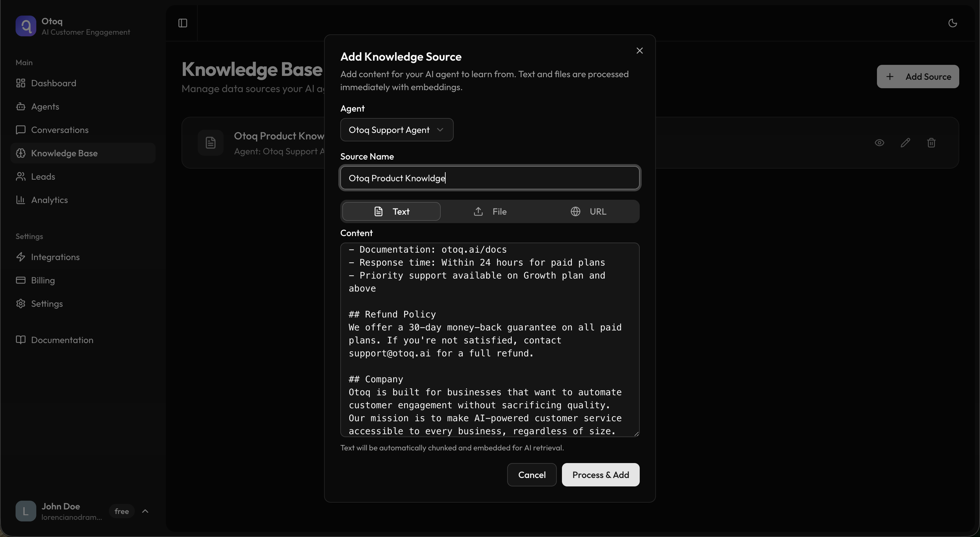This screenshot has height=537, width=980.
Task: Click the pencil icon to edit the source
Action: pyautogui.click(x=905, y=143)
